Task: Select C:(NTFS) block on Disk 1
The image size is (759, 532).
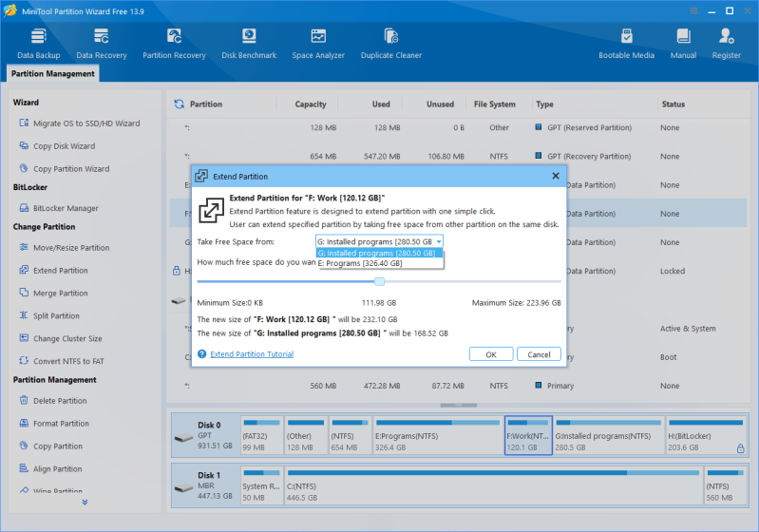Action: [493, 485]
